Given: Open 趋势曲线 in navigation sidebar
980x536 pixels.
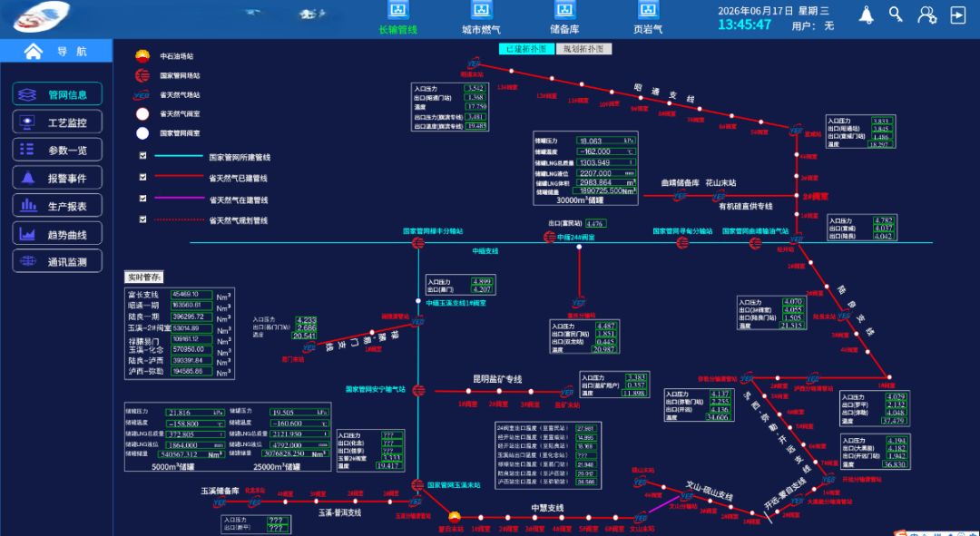Looking at the screenshot, I should tap(57, 234).
